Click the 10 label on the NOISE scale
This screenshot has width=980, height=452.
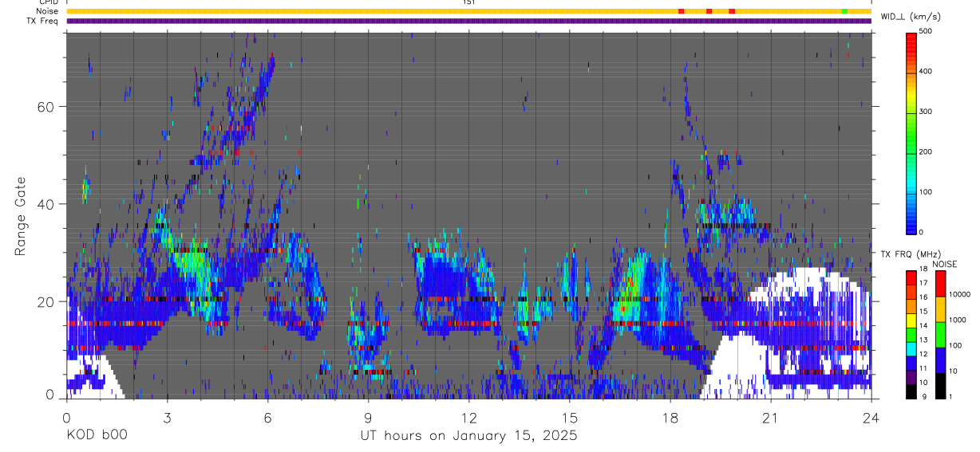pos(954,371)
